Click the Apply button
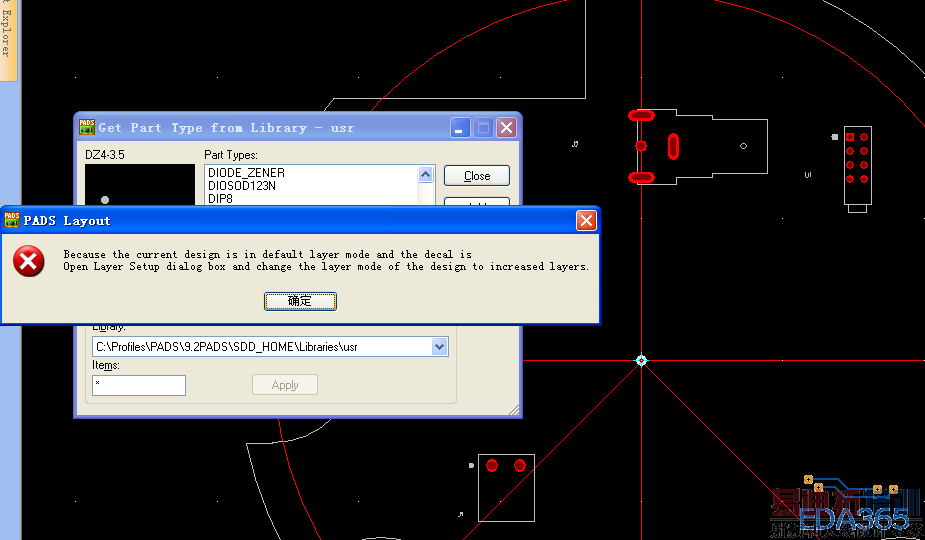Image resolution: width=925 pixels, height=540 pixels. coord(285,385)
